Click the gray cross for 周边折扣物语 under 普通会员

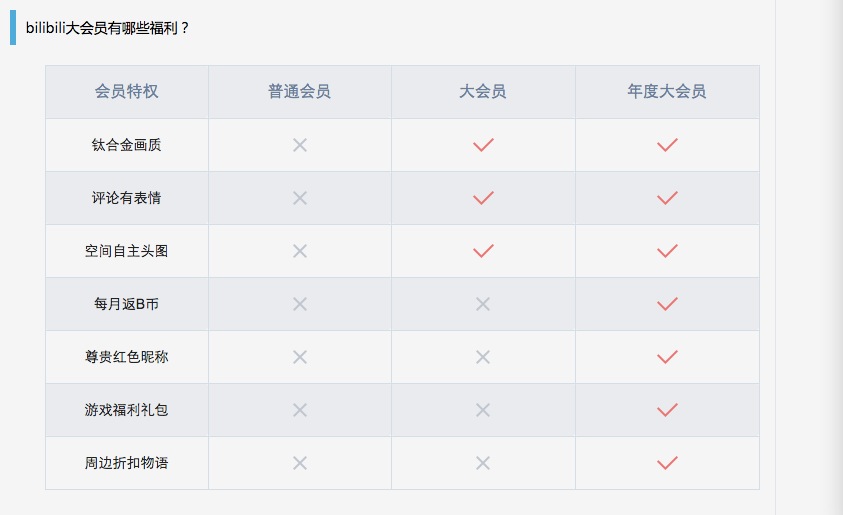(299, 463)
